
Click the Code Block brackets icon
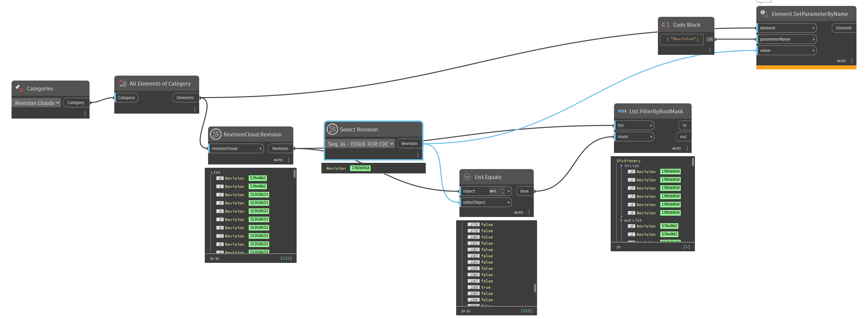[x=665, y=24]
